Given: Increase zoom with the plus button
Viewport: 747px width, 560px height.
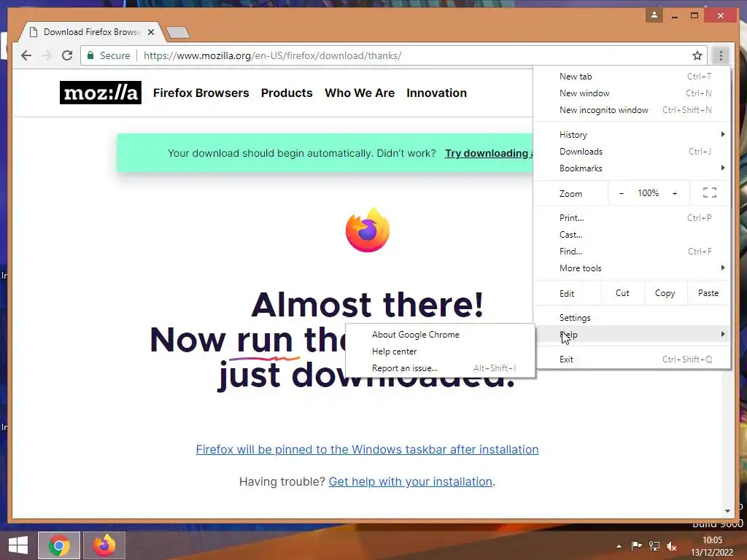Looking at the screenshot, I should click(675, 193).
